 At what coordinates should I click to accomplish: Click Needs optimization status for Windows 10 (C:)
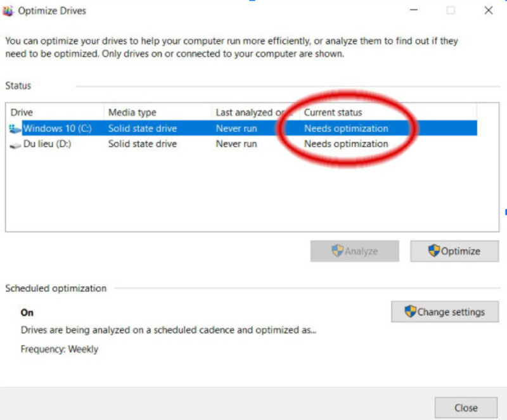click(x=346, y=129)
